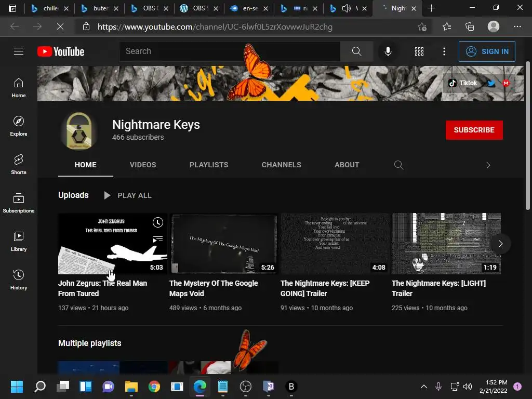The width and height of the screenshot is (532, 399).
Task: Open Edge Collections icon
Action: [x=470, y=26]
